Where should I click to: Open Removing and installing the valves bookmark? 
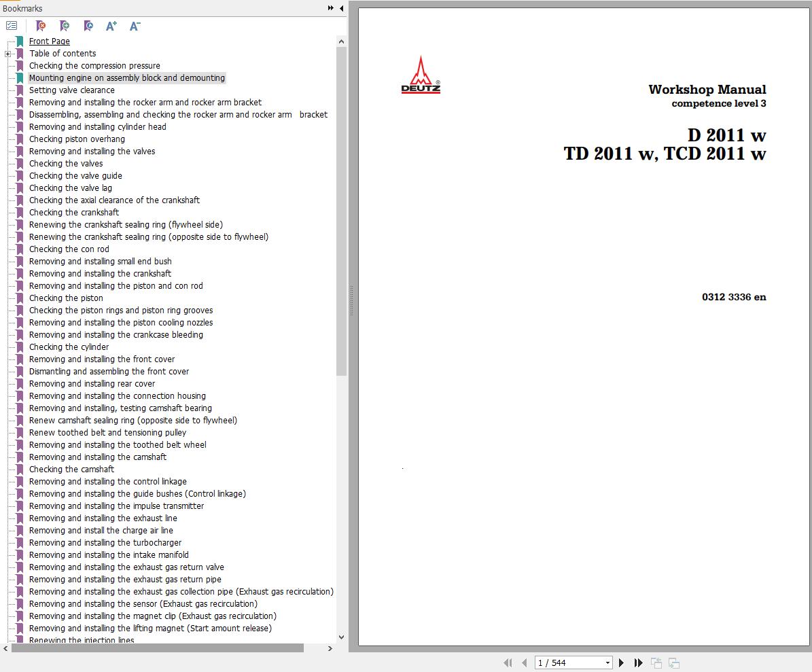[x=92, y=151]
